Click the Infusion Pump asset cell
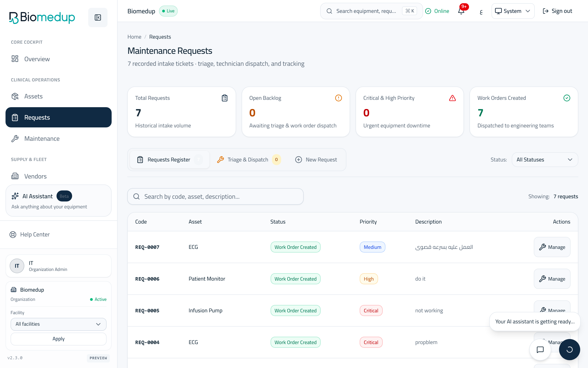Screen dimensions: 588x368 tap(206, 310)
